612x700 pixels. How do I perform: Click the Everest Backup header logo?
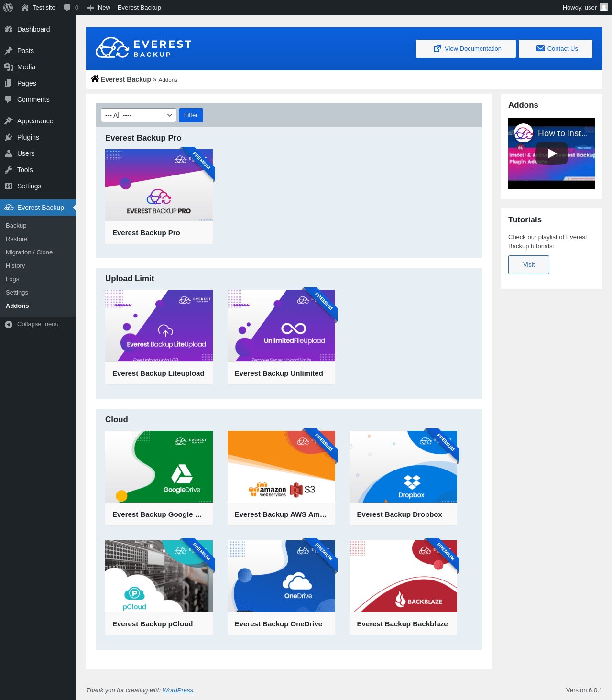point(143,48)
